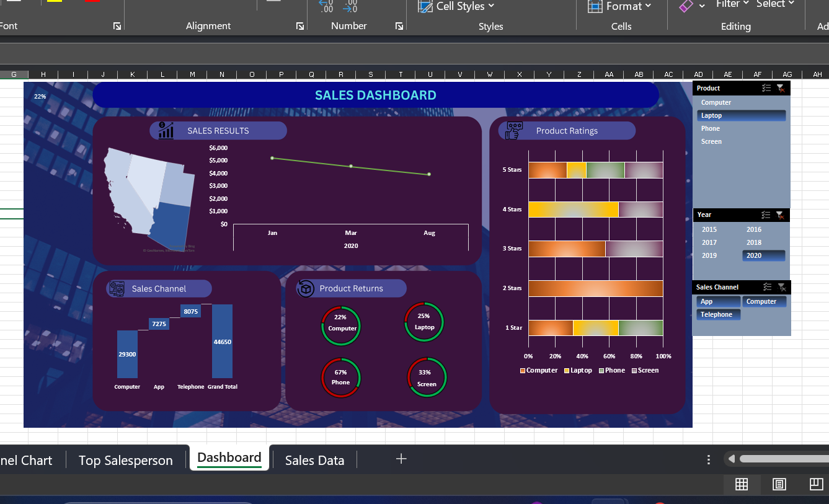Switch to the Dashboard sheet tab
This screenshot has height=504, width=829.
(x=229, y=458)
